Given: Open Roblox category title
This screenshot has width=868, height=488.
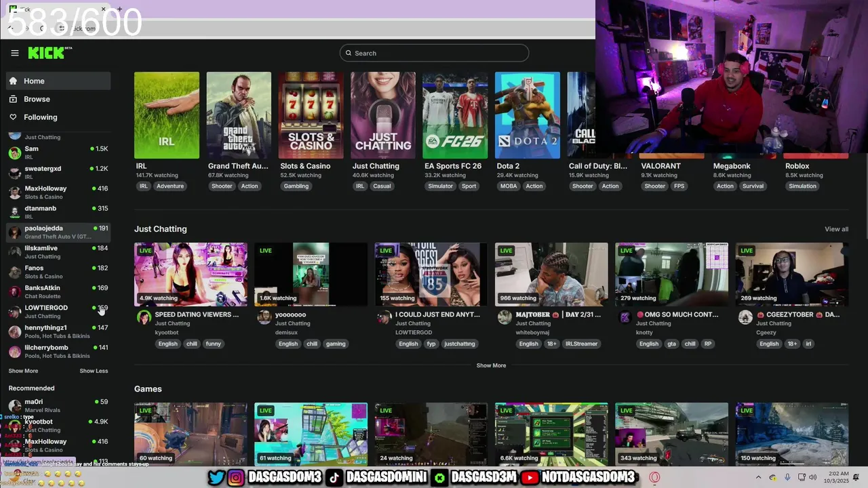Looking at the screenshot, I should 797,166.
